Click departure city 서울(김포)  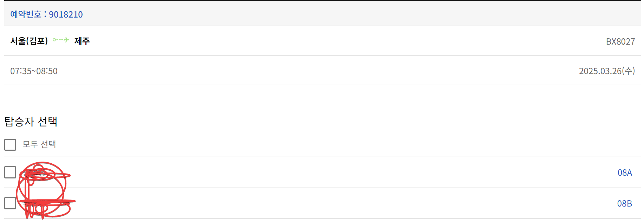point(29,41)
